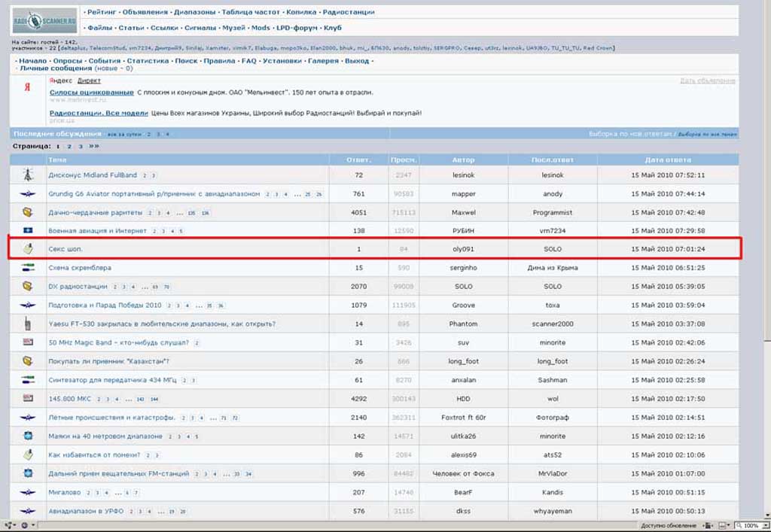Sort by the Дата ответа column header
Viewport: 771px width, 532px height.
668,160
